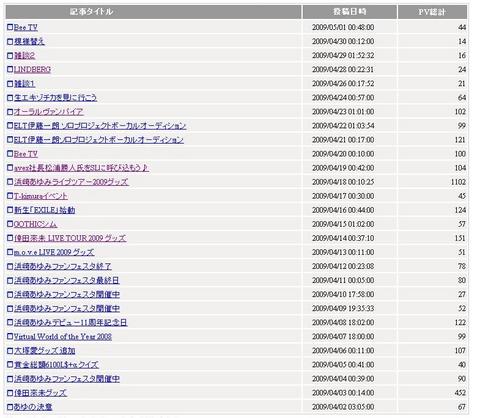Image resolution: width=480 pixels, height=418 pixels.
Task: Click the icon next to 大塚愛グッズ追加
Action: (10, 351)
